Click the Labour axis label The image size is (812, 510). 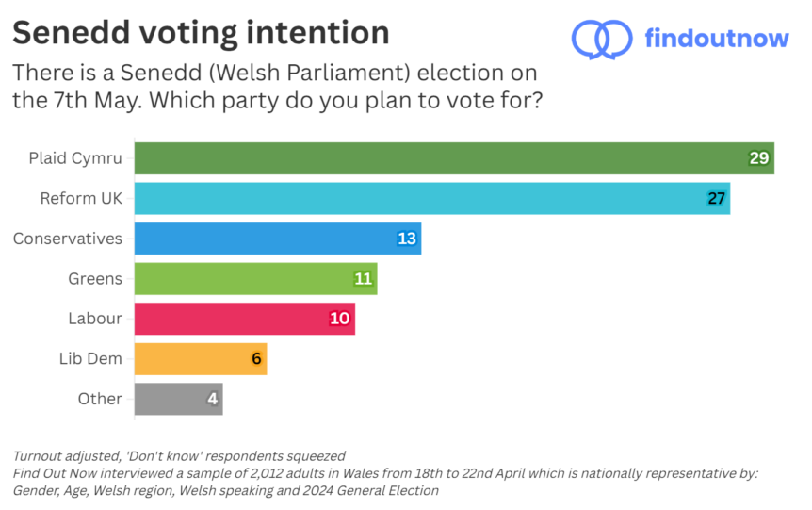point(95,319)
